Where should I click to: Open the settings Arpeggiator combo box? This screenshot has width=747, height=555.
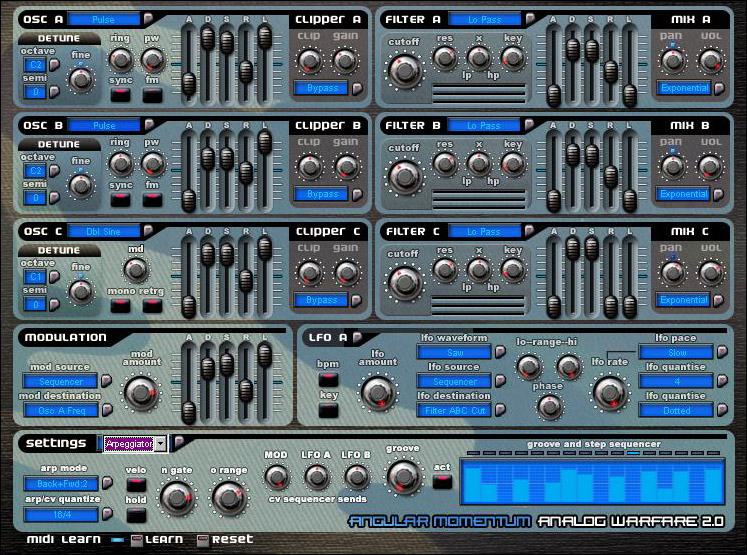135,444
